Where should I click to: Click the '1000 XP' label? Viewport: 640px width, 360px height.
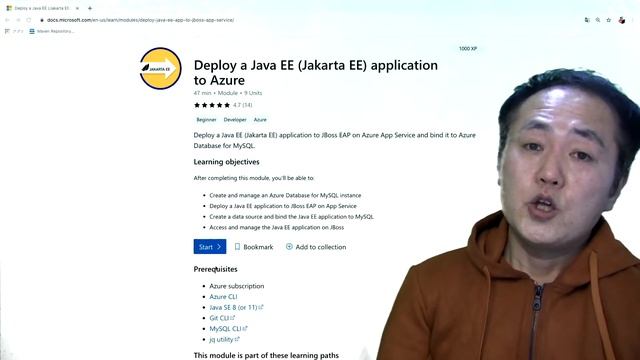tap(468, 49)
